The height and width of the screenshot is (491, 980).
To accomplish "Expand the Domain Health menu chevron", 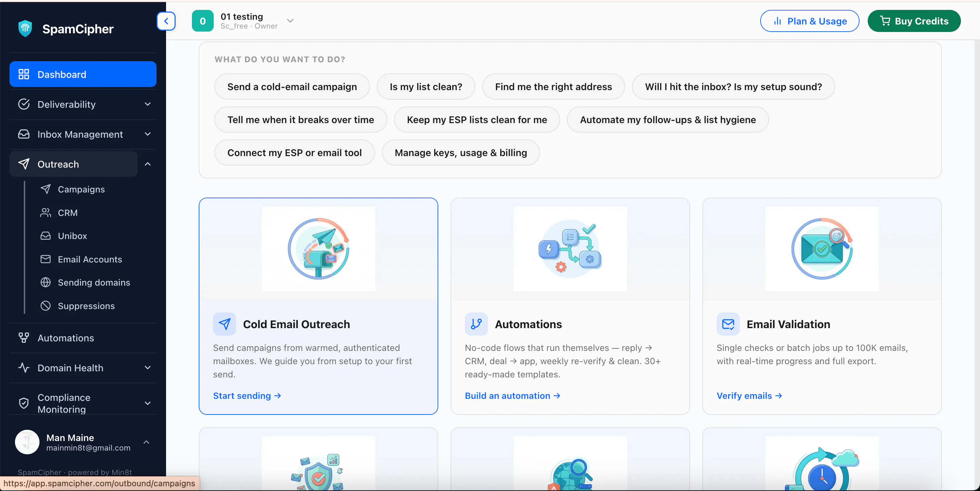I will coord(148,368).
